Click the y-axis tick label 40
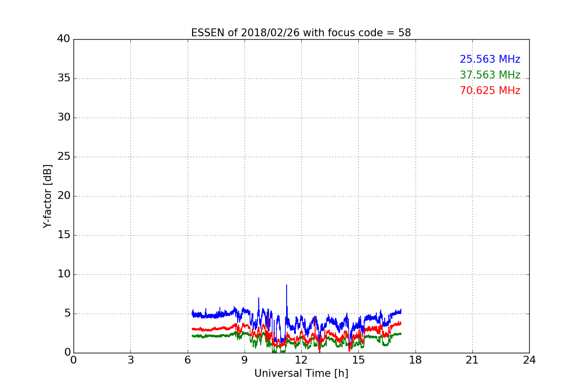The height and width of the screenshot is (392, 588). [x=64, y=39]
